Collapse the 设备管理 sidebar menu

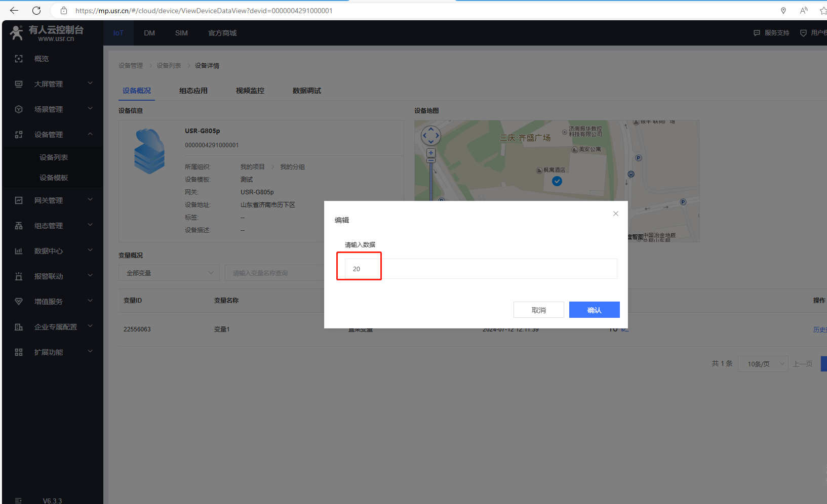tap(90, 134)
